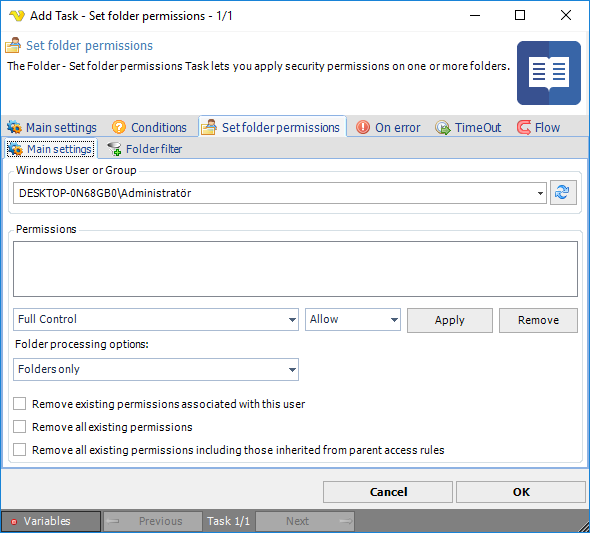Open the Conditions tab
This screenshot has width=590, height=533.
click(149, 127)
